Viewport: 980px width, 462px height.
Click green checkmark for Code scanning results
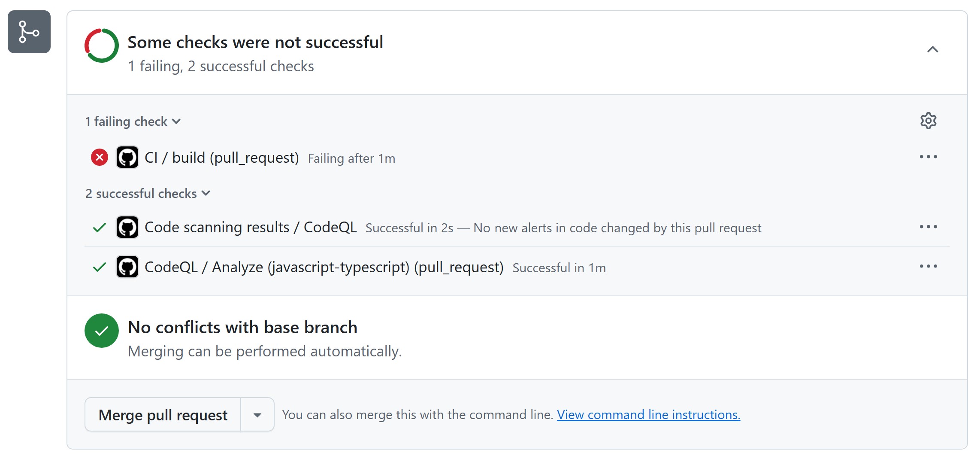tap(100, 227)
